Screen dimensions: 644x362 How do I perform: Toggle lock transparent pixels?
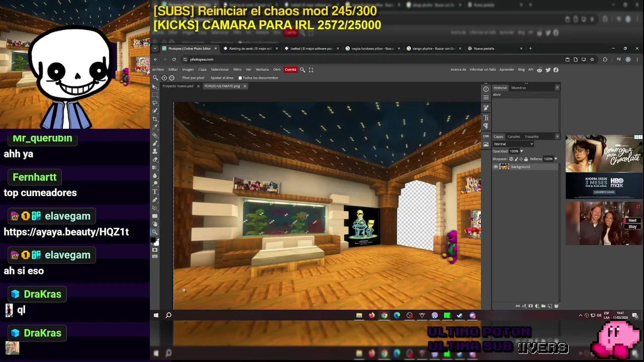click(x=511, y=159)
